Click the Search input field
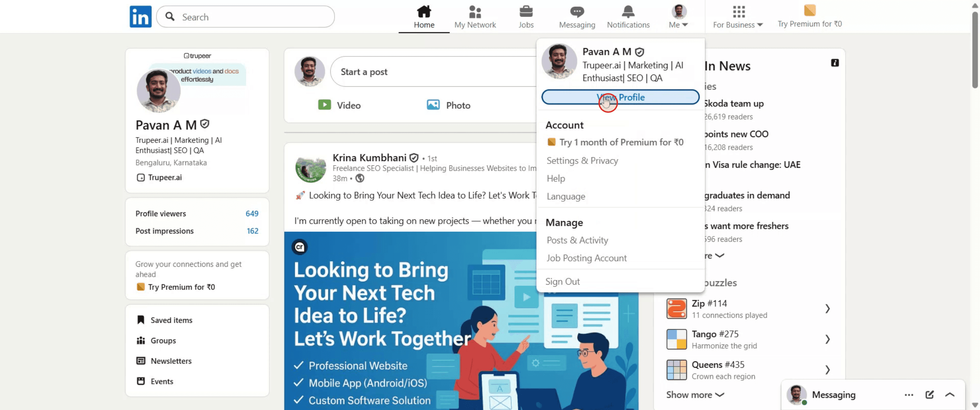Viewport: 980px width, 410px height. click(x=245, y=17)
